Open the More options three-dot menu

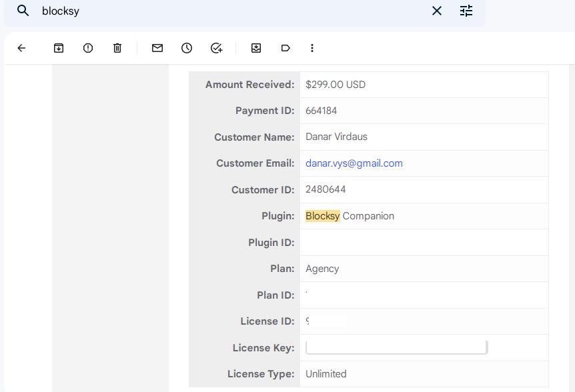312,48
